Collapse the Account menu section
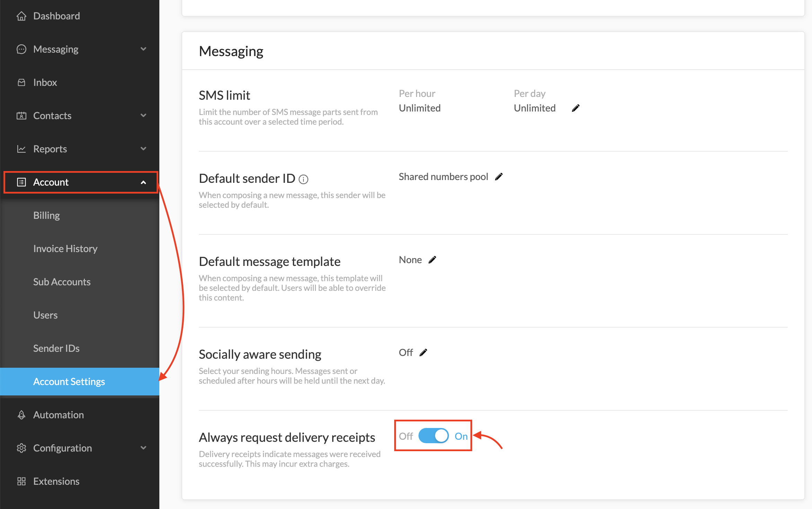This screenshot has width=812, height=509. point(144,182)
